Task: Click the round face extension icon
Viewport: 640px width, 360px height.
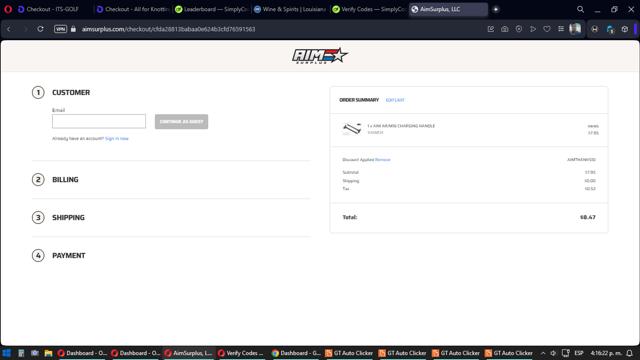Action: pyautogui.click(x=595, y=29)
